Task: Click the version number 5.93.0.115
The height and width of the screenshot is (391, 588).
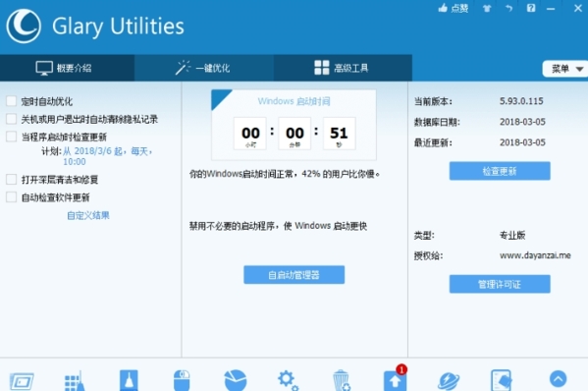Action: pyautogui.click(x=521, y=101)
